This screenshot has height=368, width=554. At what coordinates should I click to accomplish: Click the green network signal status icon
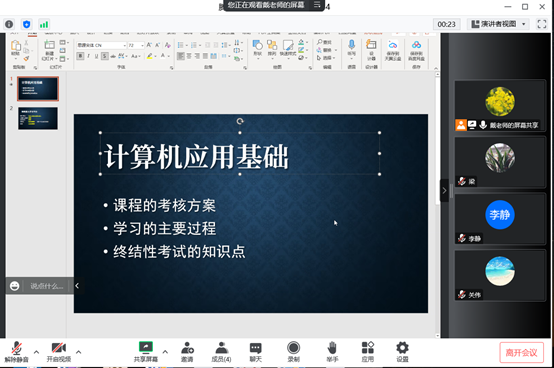(x=44, y=24)
